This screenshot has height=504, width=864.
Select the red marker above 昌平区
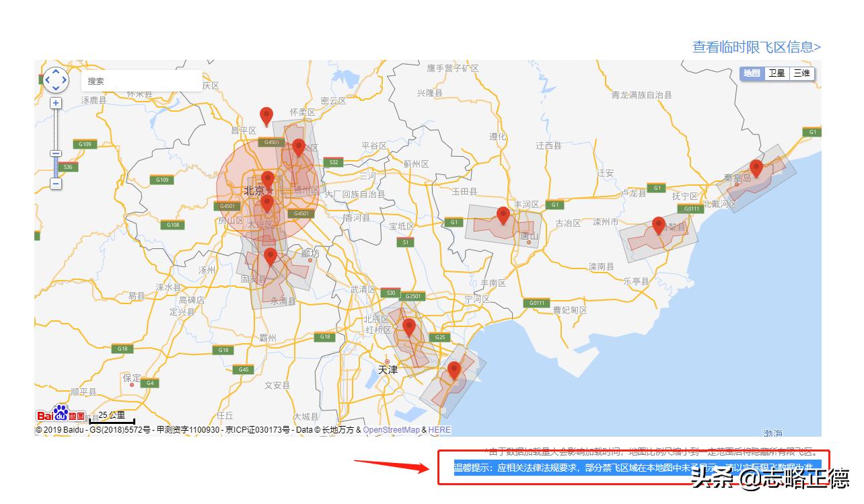tap(266, 116)
